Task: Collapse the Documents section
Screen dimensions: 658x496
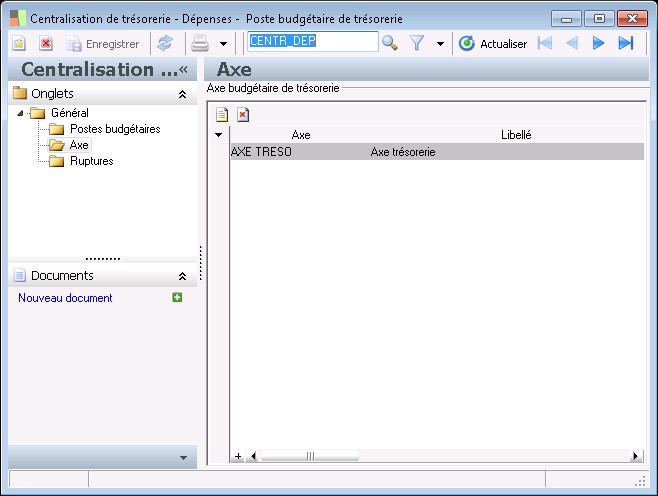Action: 182,277
